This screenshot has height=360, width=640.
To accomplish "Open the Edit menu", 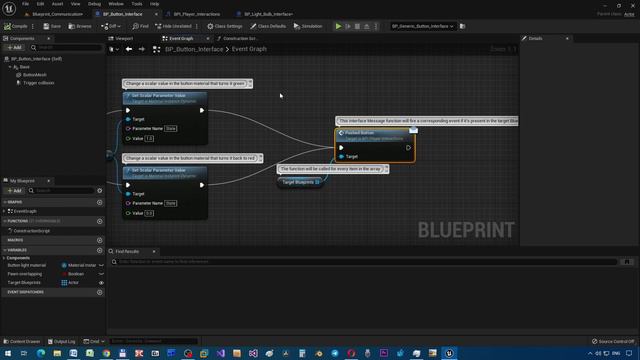I will (x=40, y=4).
